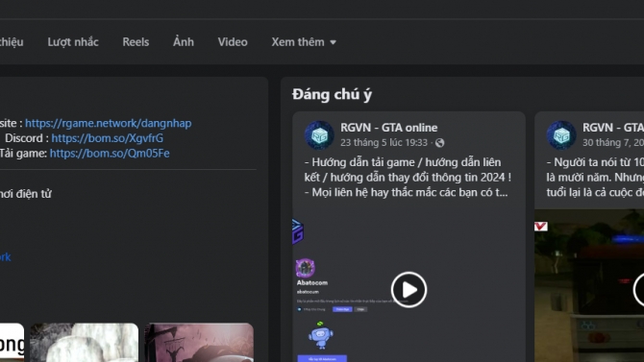Open the Người ta nói post text
Viewport: 644px width, 362px height.
pos(595,178)
